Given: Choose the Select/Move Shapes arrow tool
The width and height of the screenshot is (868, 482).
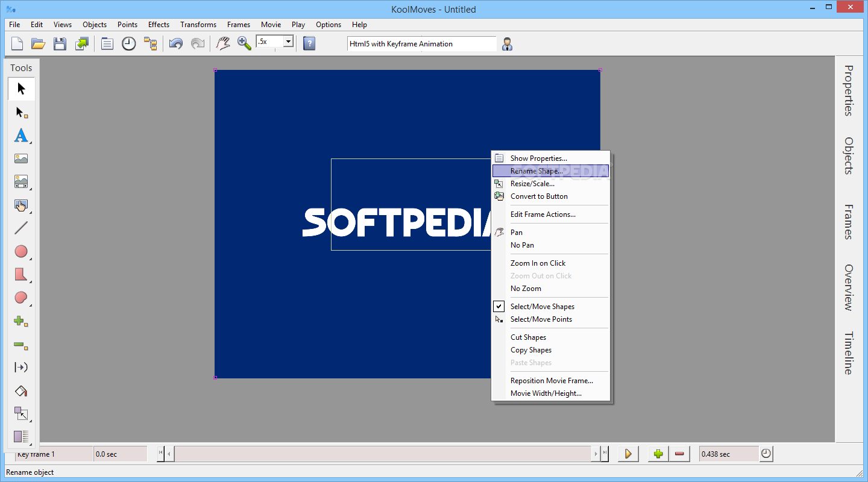Looking at the screenshot, I should pyautogui.click(x=21, y=89).
